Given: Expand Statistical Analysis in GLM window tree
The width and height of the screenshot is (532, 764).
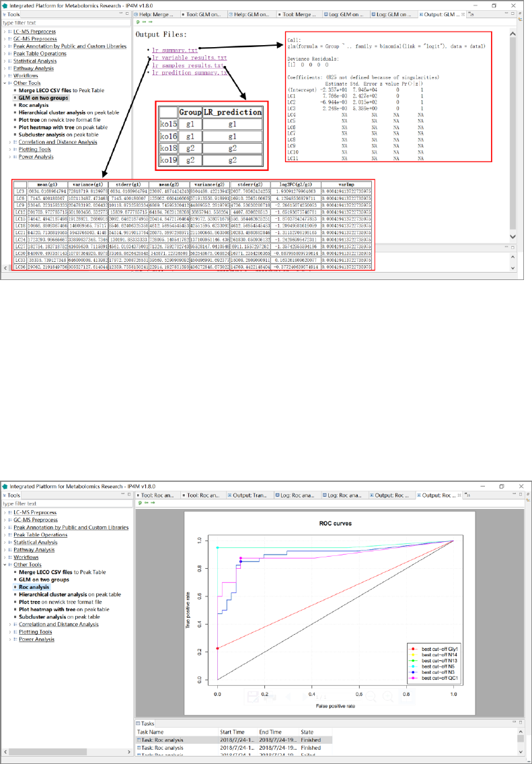Looking at the screenshot, I should tap(5, 61).
